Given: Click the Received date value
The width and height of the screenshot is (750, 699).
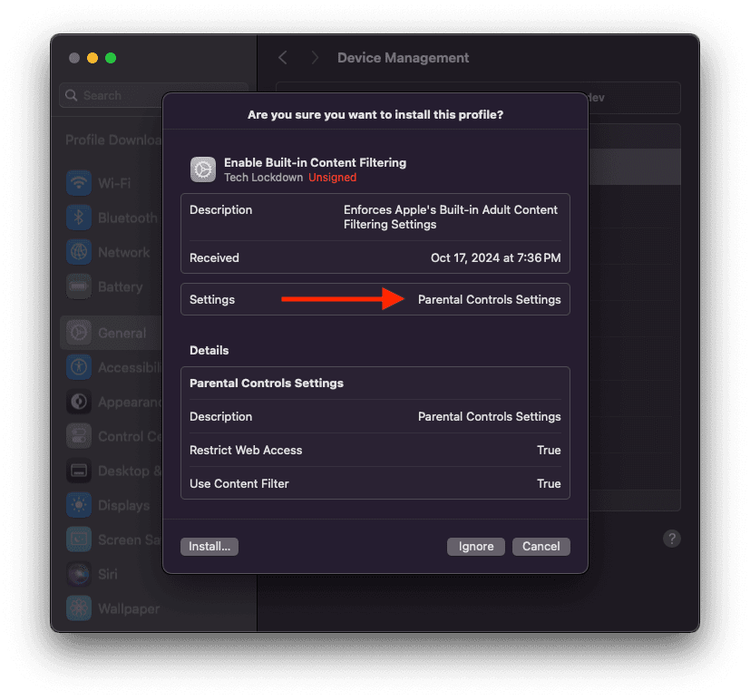Looking at the screenshot, I should coord(496,258).
